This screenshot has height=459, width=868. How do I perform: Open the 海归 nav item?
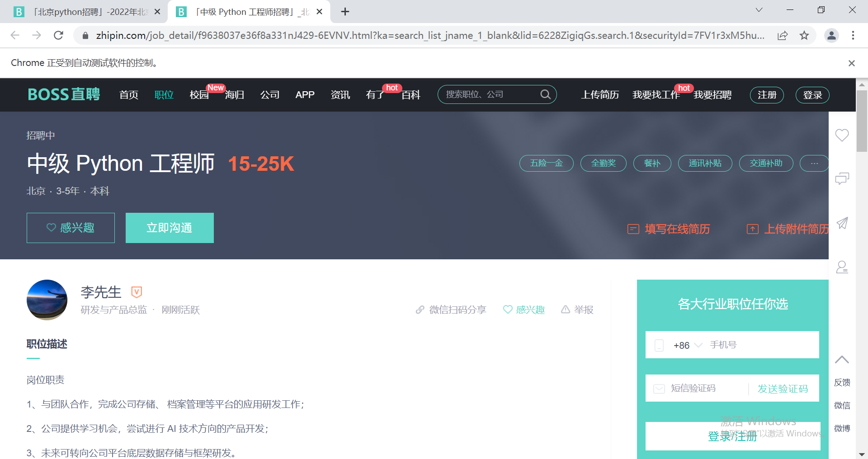coord(235,95)
